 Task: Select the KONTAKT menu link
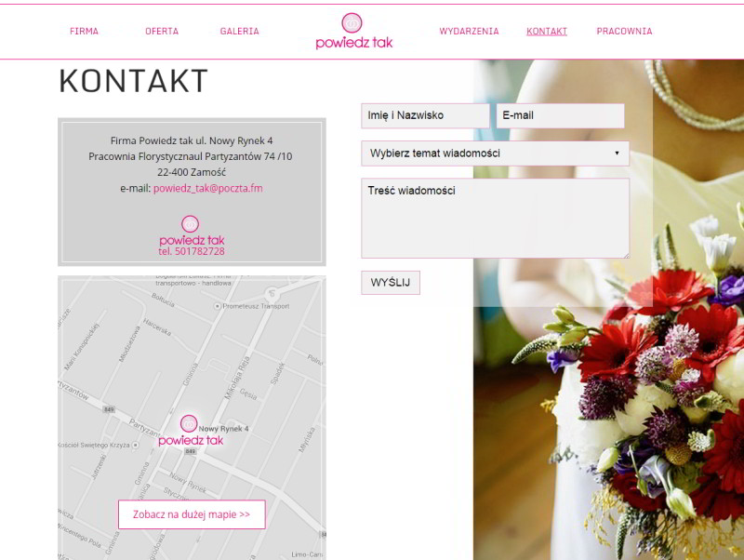pyautogui.click(x=547, y=32)
